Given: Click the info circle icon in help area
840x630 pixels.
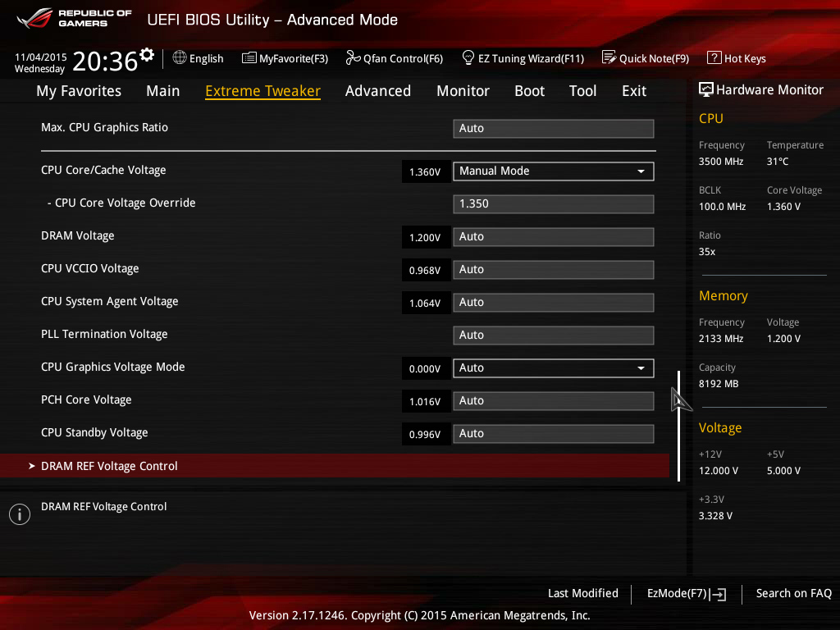Looking at the screenshot, I should point(20,514).
